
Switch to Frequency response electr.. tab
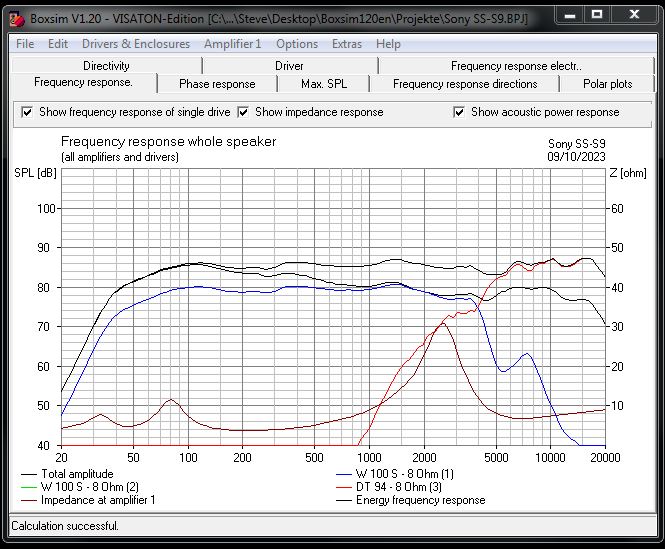(516, 66)
